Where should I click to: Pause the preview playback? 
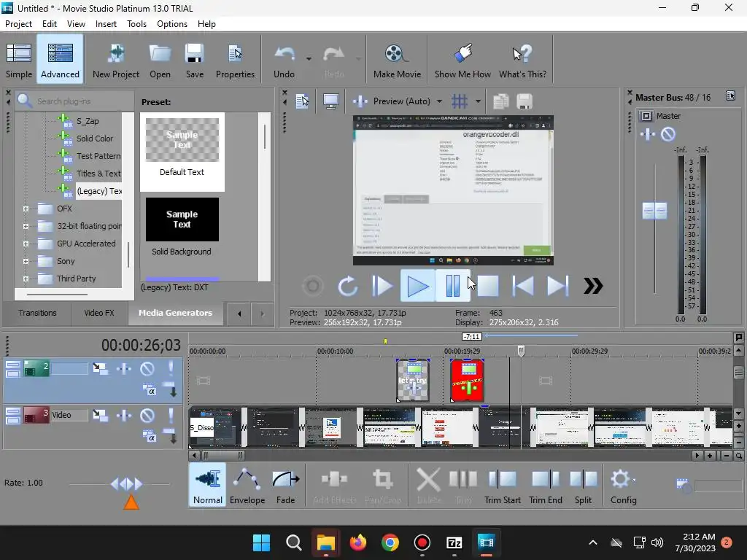(x=452, y=286)
